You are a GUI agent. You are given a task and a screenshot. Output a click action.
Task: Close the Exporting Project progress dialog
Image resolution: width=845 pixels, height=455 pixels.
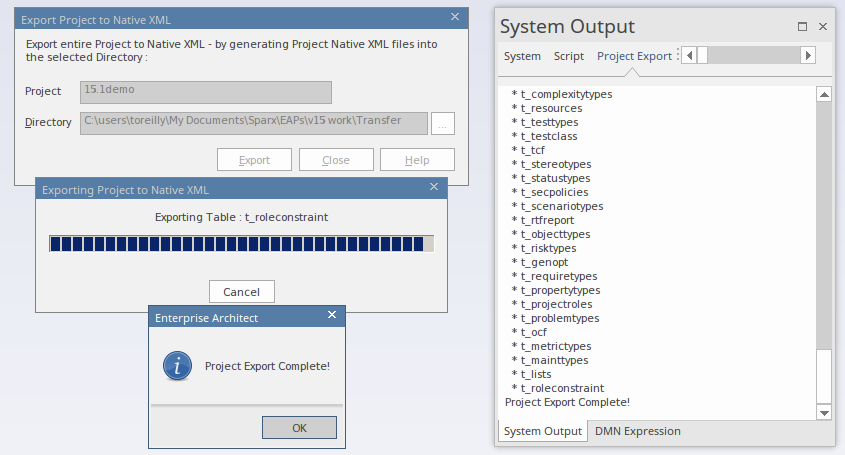click(434, 188)
